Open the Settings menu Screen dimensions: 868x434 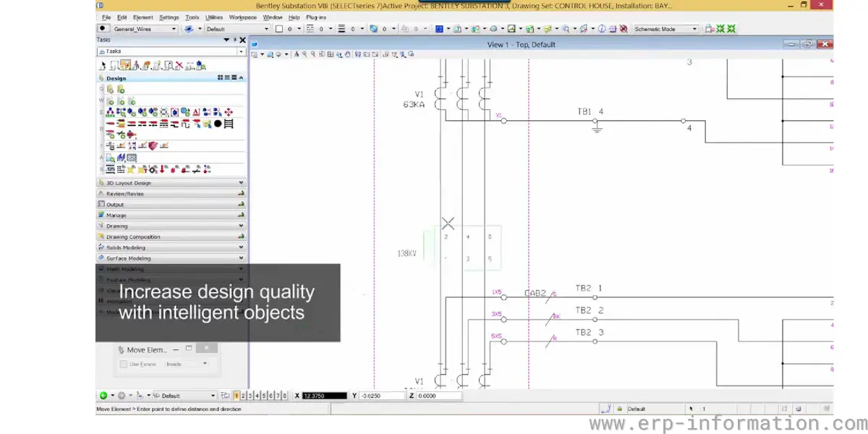(x=169, y=17)
